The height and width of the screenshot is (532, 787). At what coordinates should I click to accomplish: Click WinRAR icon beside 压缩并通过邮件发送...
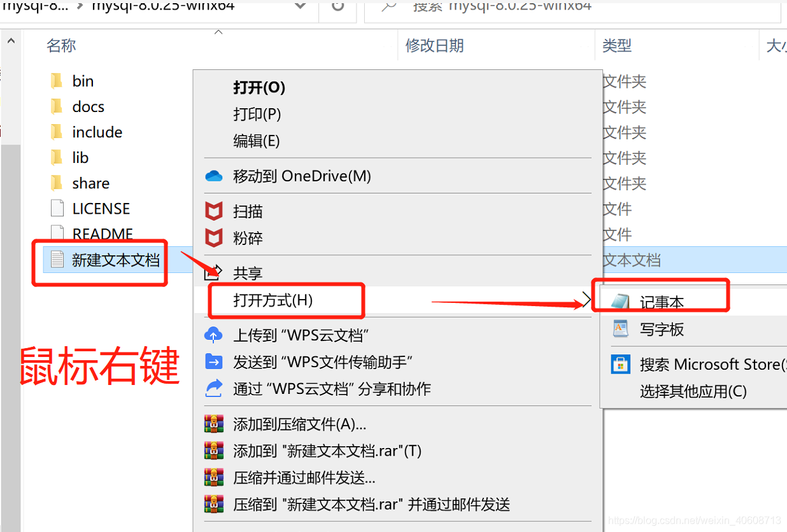click(213, 477)
